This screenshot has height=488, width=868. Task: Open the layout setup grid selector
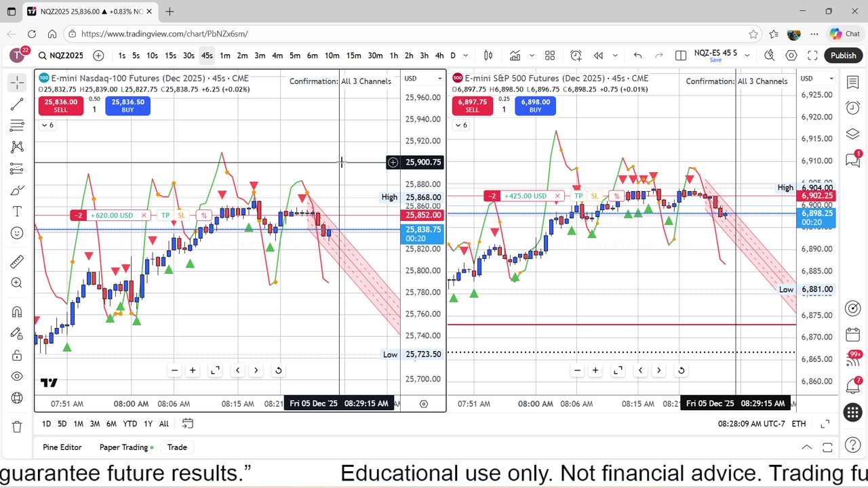click(681, 56)
